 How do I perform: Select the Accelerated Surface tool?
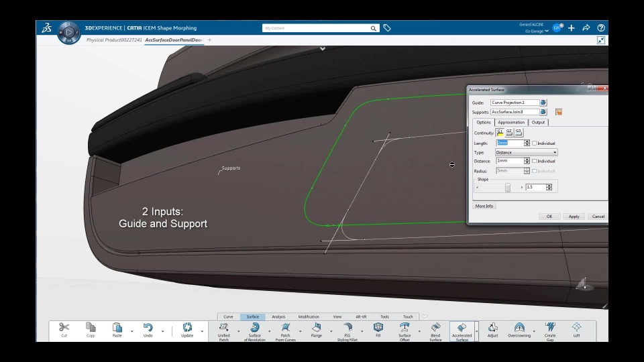click(x=462, y=331)
